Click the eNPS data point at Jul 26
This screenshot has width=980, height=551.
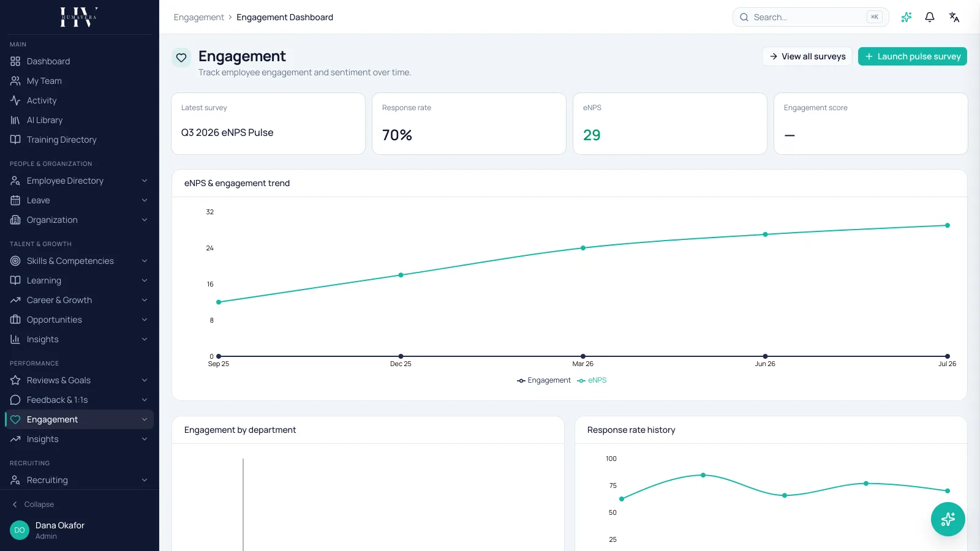pos(948,225)
